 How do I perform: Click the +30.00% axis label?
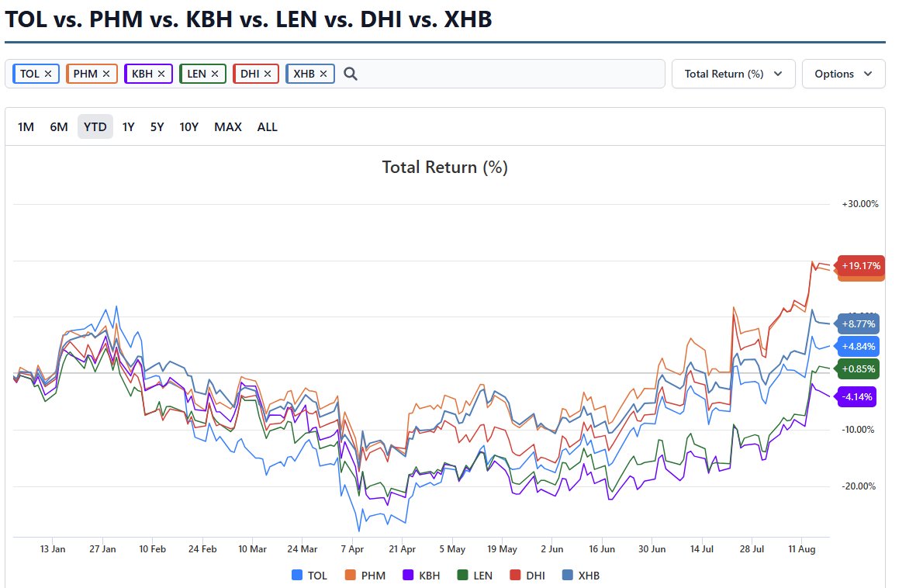(860, 204)
